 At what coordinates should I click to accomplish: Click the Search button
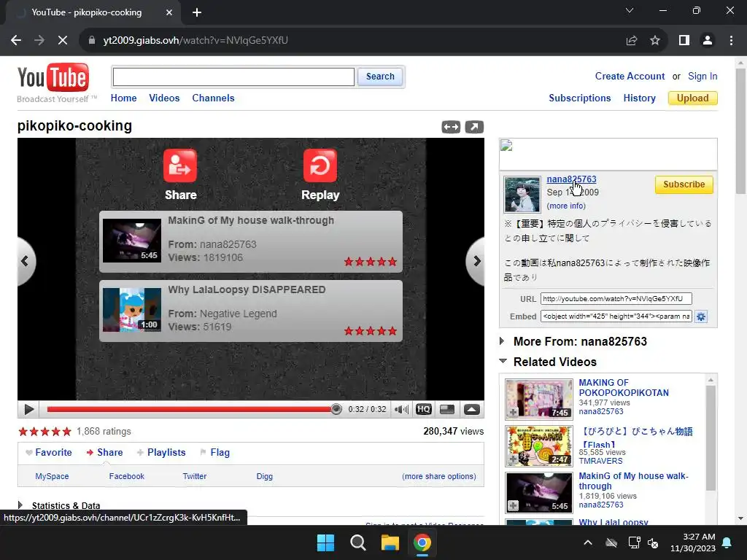click(380, 77)
